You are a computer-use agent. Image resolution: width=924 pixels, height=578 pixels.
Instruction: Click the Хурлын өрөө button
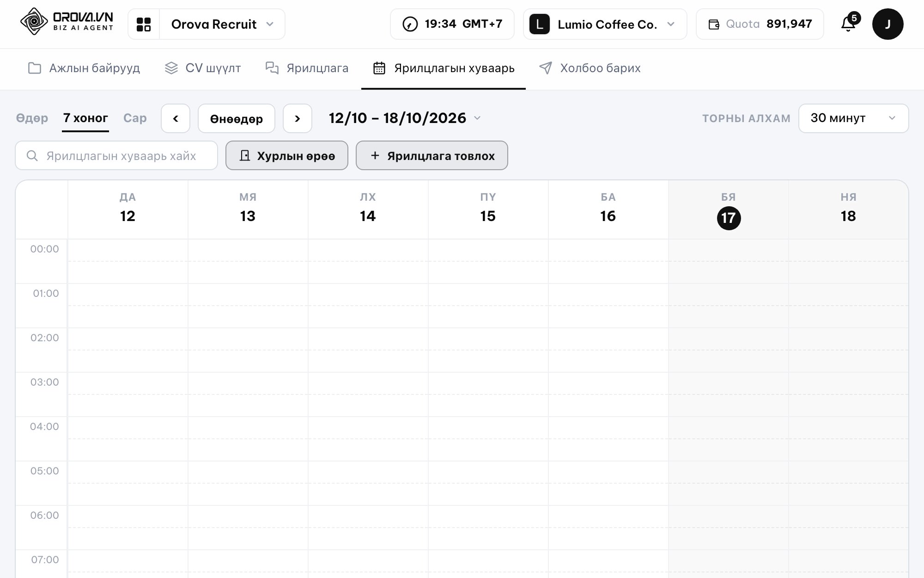tap(287, 156)
